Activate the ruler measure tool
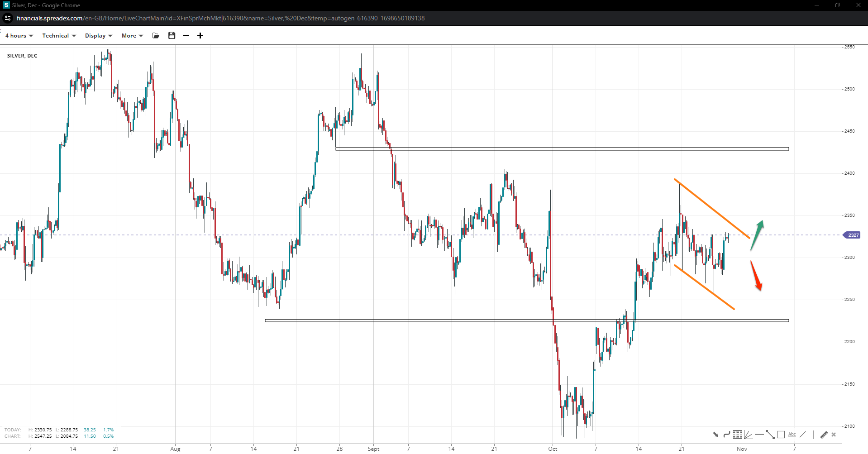868x454 pixels. pyautogui.click(x=824, y=435)
